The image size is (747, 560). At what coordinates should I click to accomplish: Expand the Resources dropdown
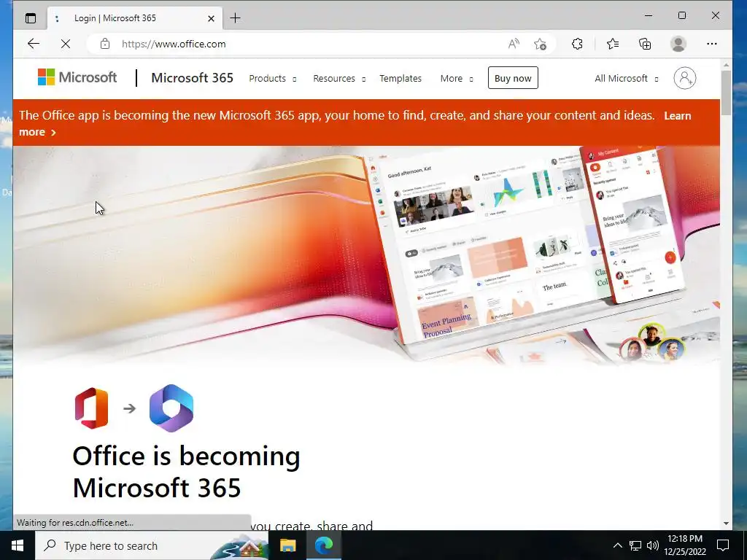(339, 79)
